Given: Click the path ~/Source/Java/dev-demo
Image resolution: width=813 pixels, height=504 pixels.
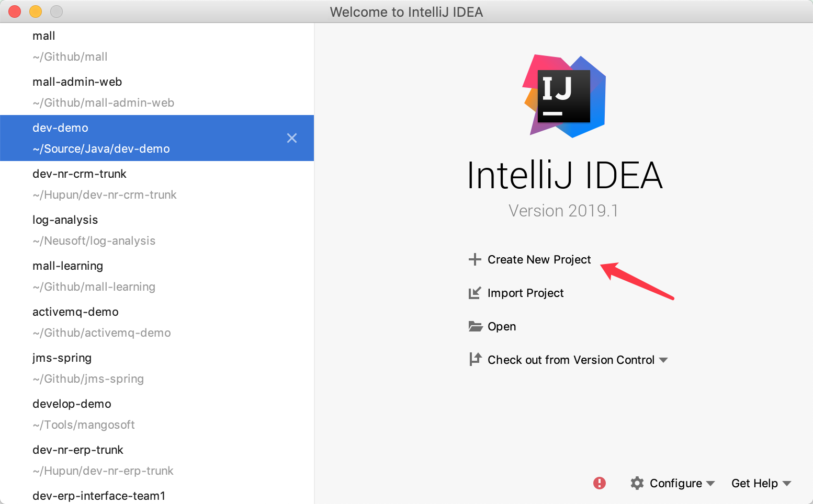Looking at the screenshot, I should click(101, 148).
